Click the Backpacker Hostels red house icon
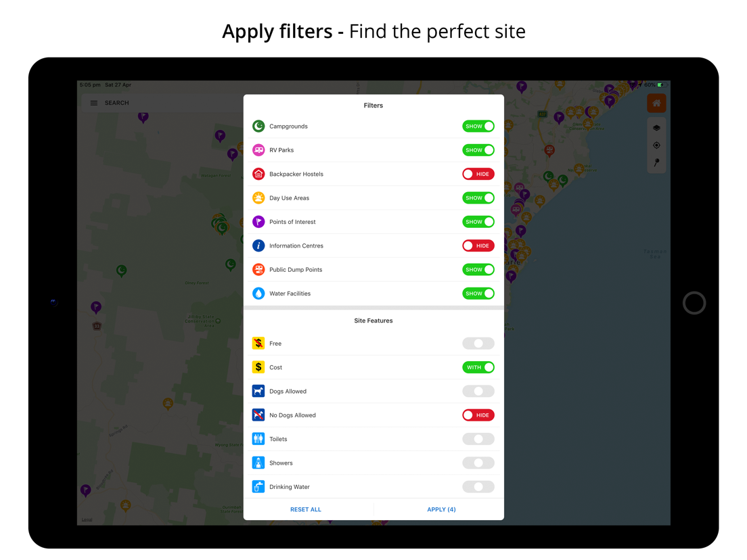This screenshot has height=560, width=747. 258,174
